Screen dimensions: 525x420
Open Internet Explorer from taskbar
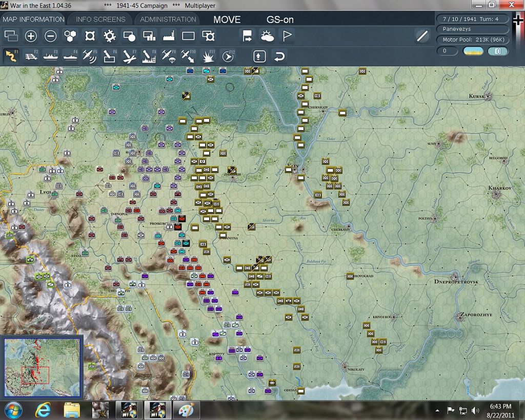coord(43,410)
